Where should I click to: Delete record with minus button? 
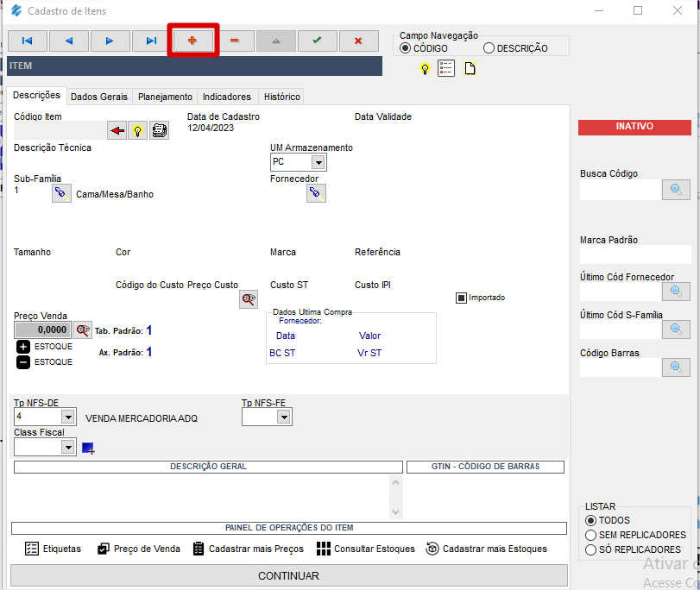coord(235,41)
